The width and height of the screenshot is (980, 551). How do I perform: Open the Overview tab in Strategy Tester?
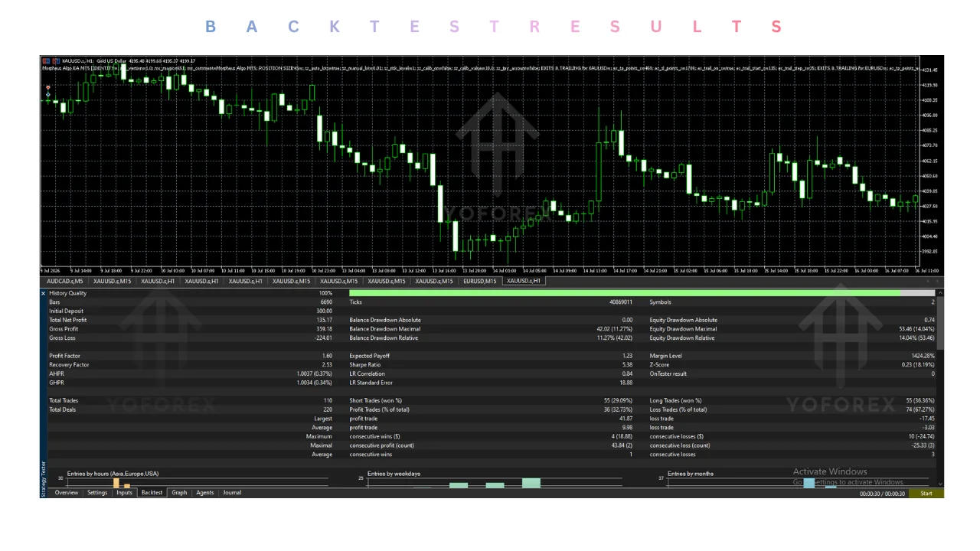point(67,493)
